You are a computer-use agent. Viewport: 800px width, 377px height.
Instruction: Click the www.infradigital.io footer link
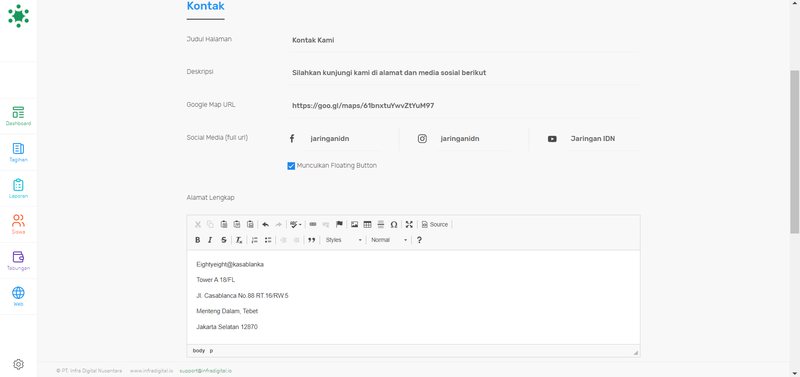point(151,371)
